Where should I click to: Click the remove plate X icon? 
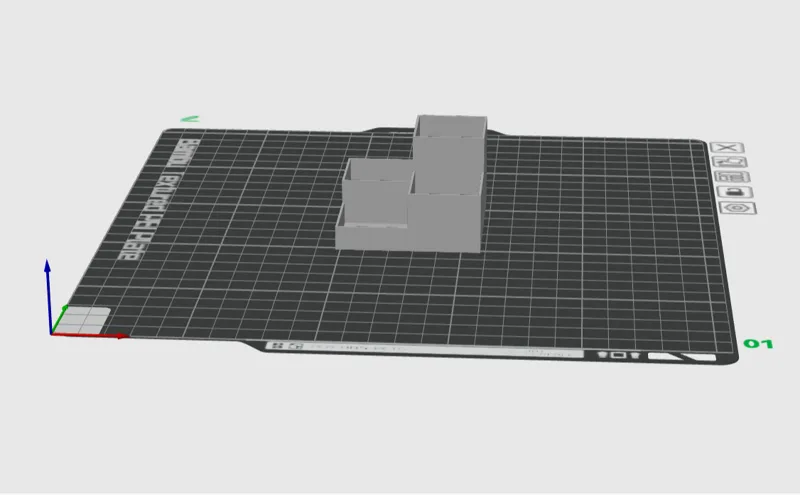[727, 148]
